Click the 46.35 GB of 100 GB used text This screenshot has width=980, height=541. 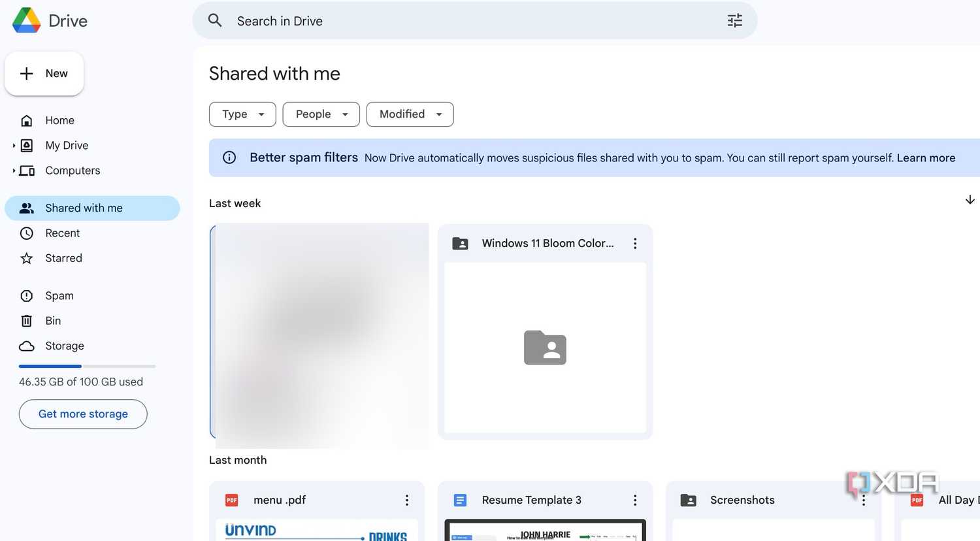tap(81, 382)
